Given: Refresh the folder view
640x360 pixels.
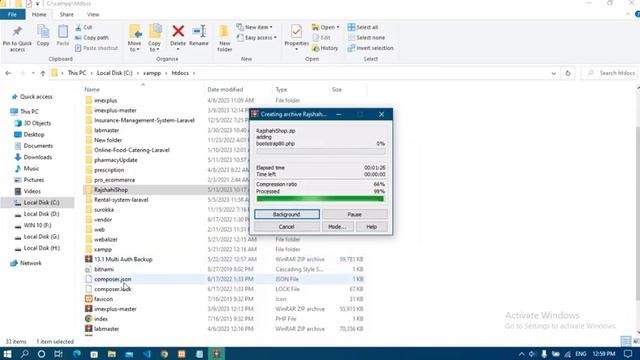Looking at the screenshot, I should [x=568, y=73].
